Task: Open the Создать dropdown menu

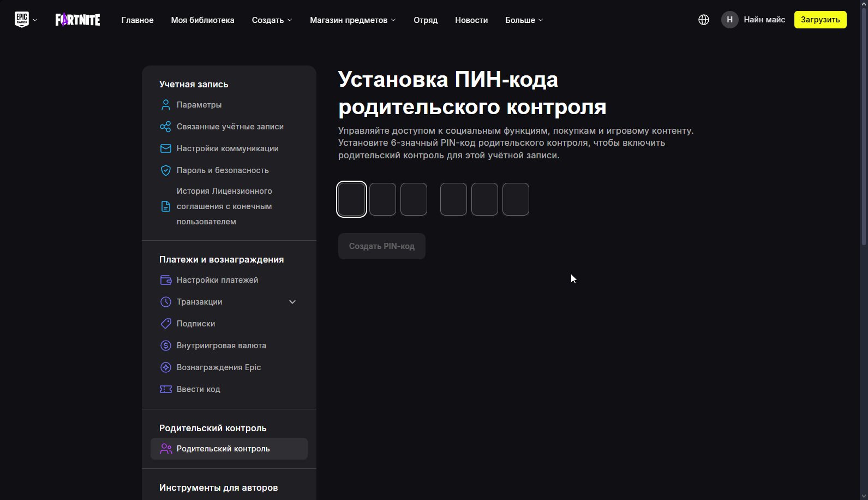Action: point(272,20)
